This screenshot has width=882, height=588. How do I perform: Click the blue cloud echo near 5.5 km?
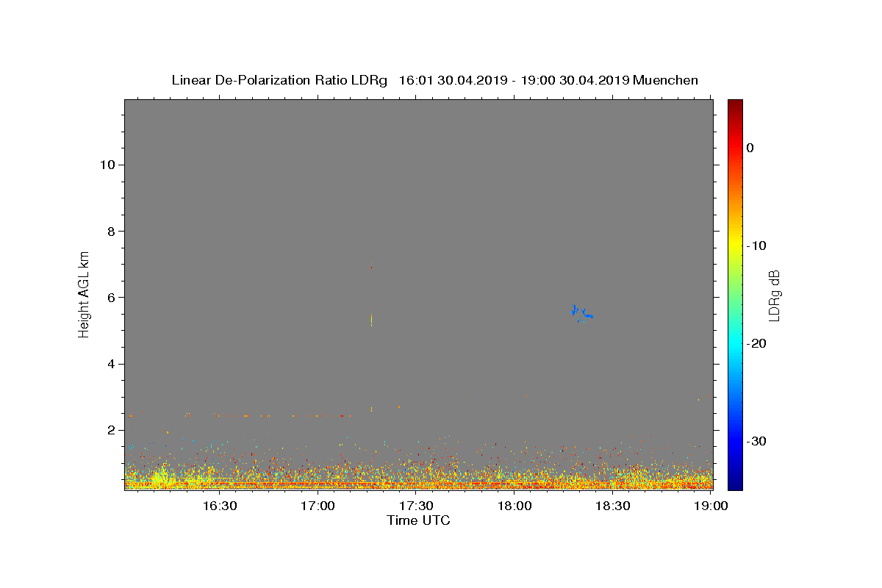coord(581,312)
